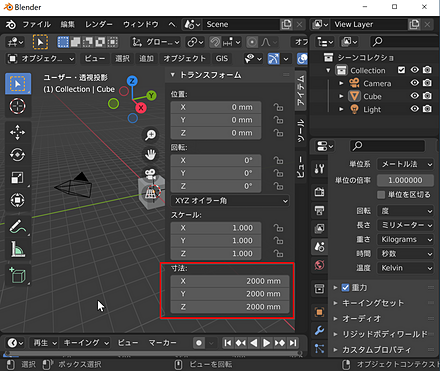440x371 pixels.
Task: Switch to the ツール sidebar tab
Action: click(x=301, y=131)
